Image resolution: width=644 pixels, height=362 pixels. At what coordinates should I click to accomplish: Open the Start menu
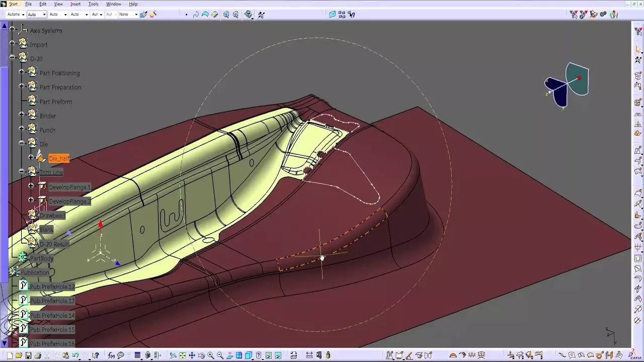(13, 4)
